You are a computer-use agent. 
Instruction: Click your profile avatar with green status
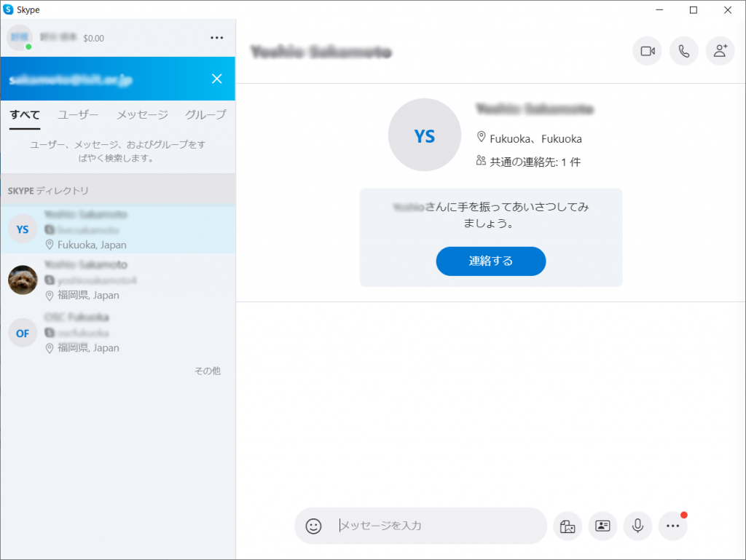click(x=19, y=38)
